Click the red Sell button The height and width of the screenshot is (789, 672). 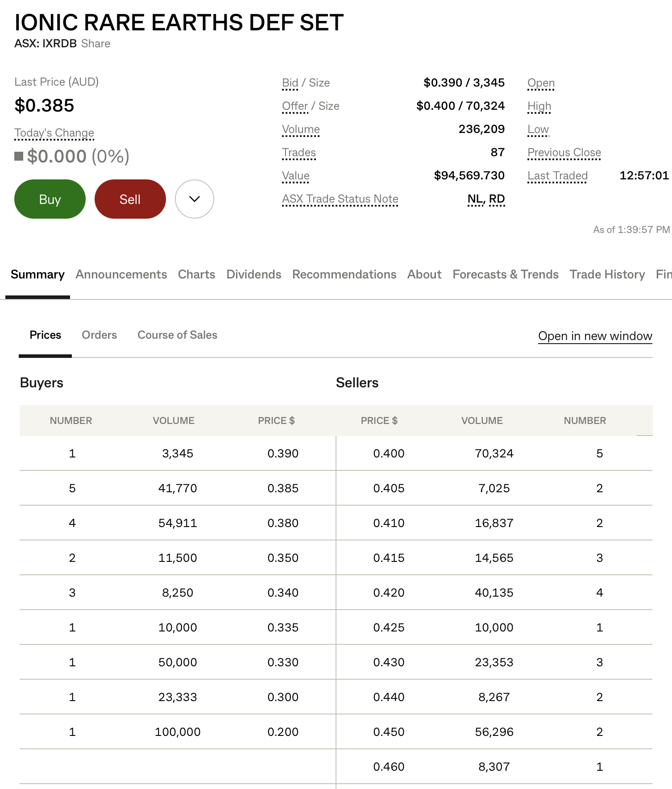coord(130,199)
